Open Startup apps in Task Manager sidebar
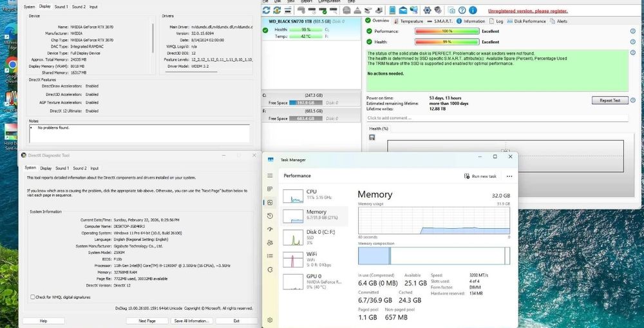The height and width of the screenshot is (328, 644). (270, 229)
